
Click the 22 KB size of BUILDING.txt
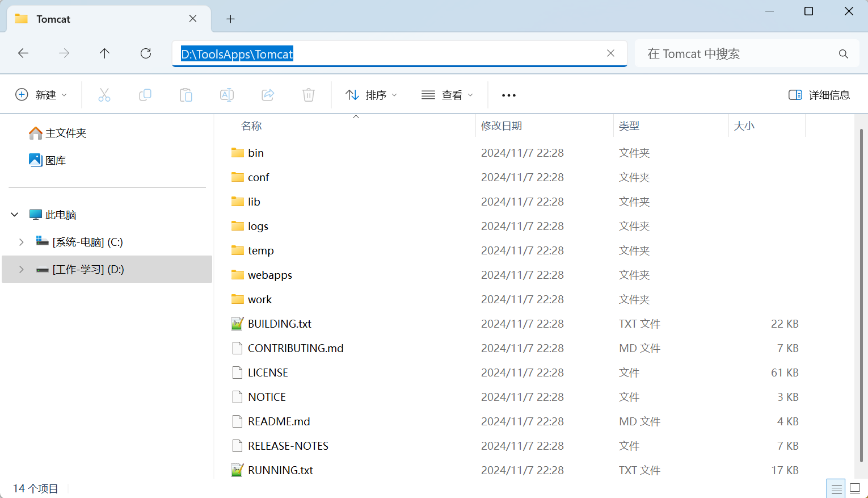click(x=785, y=324)
